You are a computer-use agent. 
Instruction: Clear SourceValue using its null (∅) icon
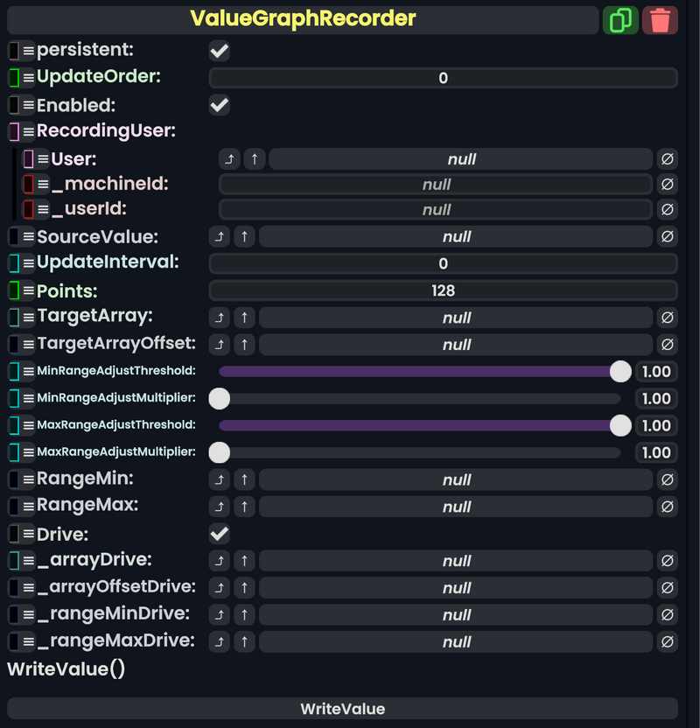click(668, 236)
